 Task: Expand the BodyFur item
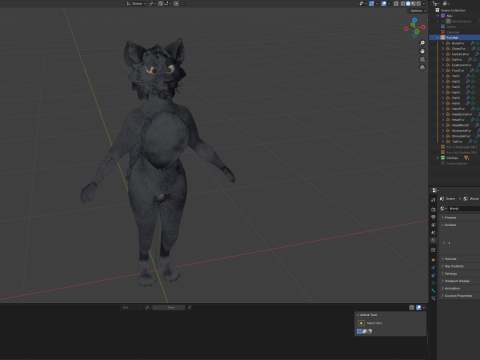(443, 43)
